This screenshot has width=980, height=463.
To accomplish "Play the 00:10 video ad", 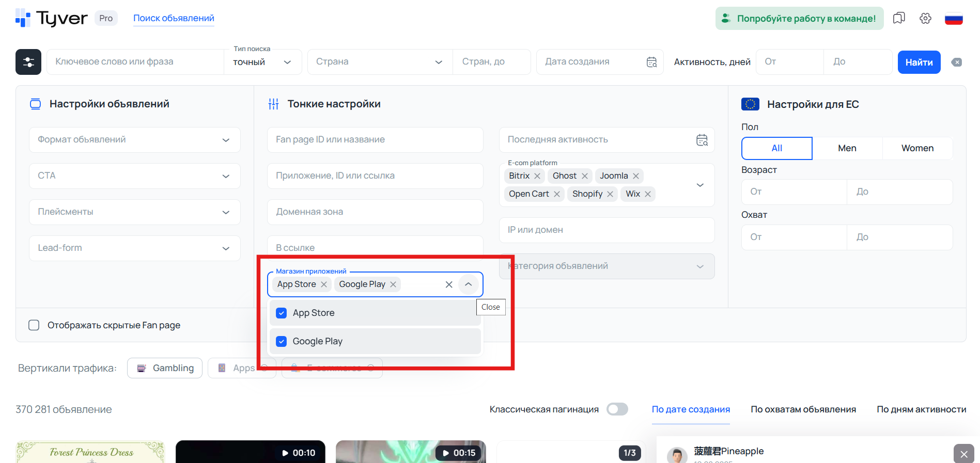I will point(251,452).
